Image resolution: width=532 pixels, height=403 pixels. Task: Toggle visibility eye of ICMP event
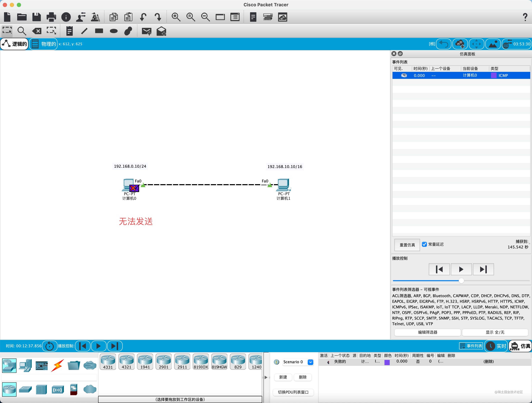(x=404, y=76)
